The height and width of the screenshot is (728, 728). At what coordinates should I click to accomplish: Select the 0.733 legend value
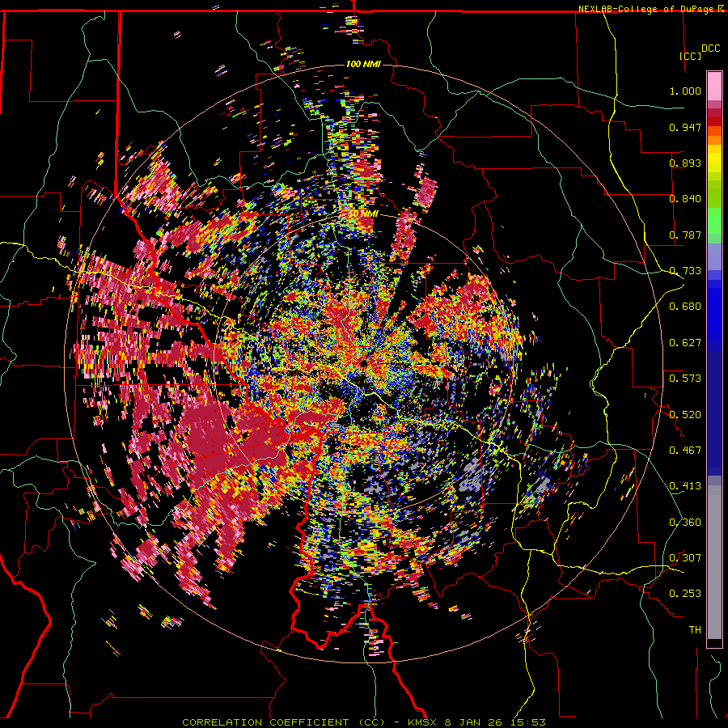point(685,271)
